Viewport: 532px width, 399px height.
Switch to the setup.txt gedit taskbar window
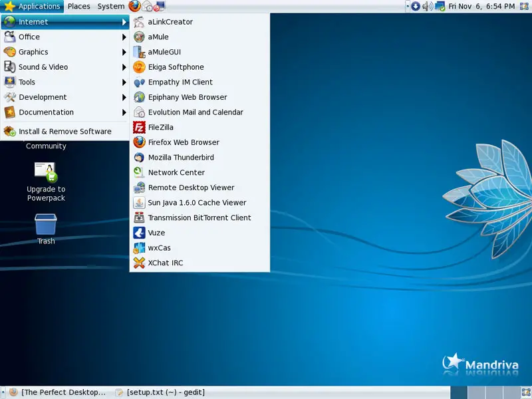click(160, 392)
